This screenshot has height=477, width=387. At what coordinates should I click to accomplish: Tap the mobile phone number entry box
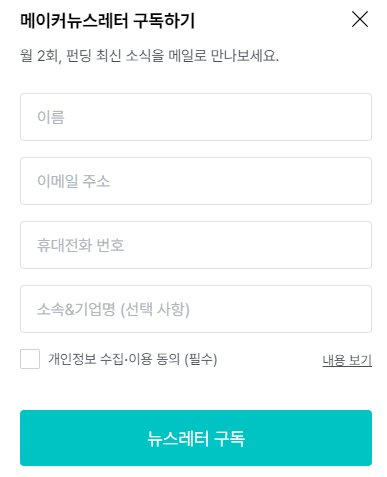click(x=196, y=245)
